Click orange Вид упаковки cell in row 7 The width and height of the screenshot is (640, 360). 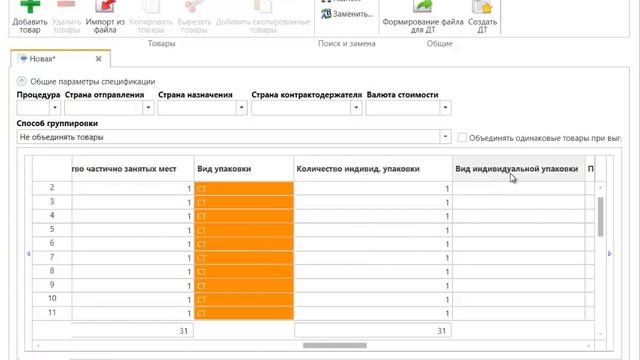[244, 258]
